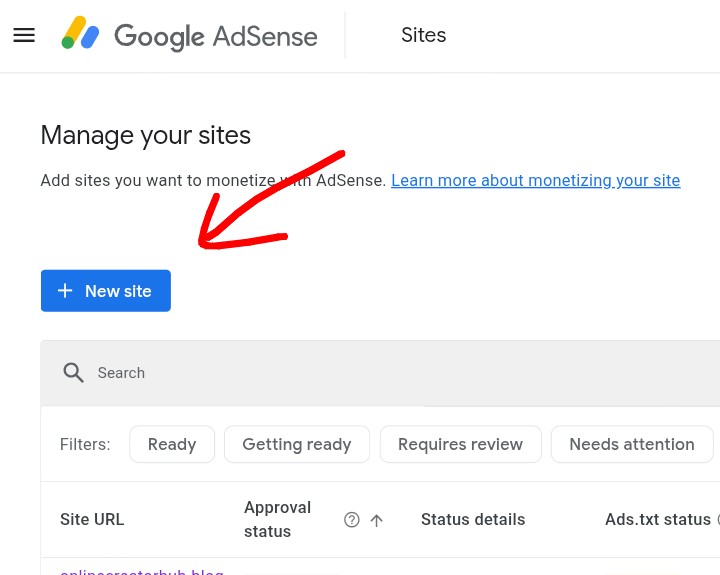Click the Google AdSense logo
The image size is (720, 575).
click(189, 35)
